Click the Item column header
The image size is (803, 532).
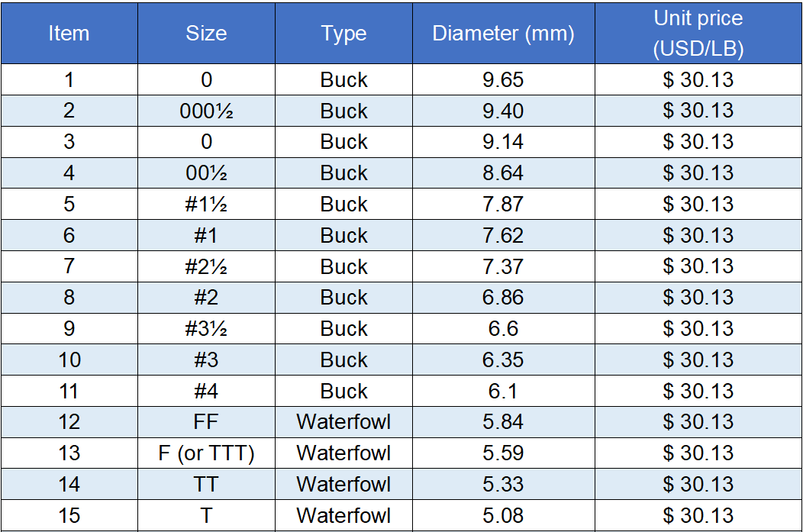(69, 34)
